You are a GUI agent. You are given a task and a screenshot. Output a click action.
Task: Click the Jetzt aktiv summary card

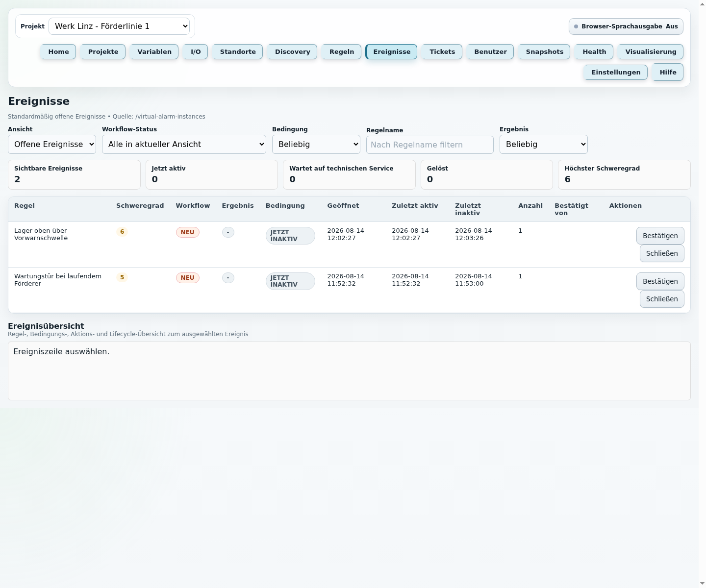[x=212, y=174]
